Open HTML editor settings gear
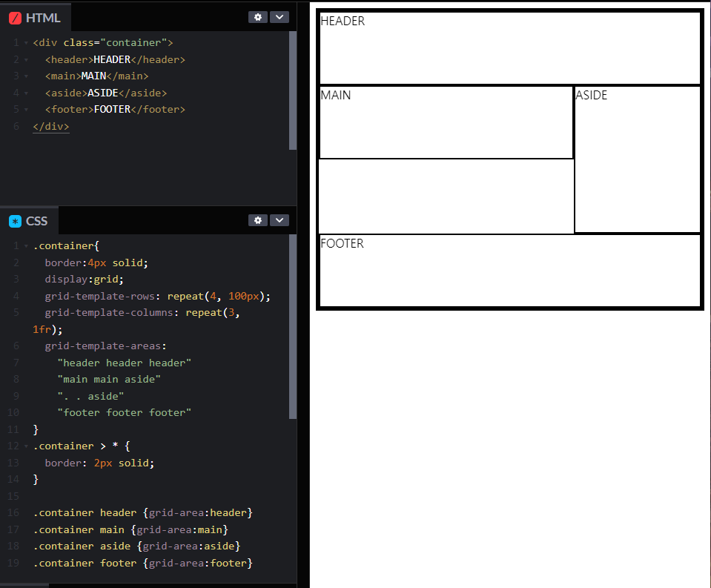Screen dimensions: 711x588 coord(257,17)
